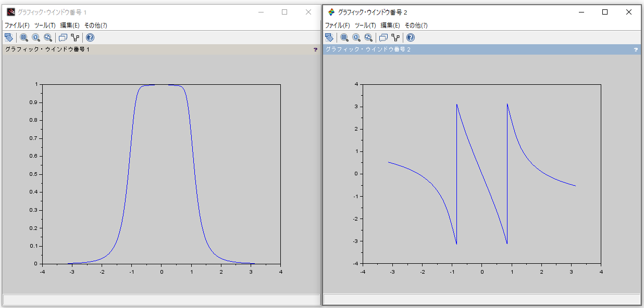Click the グラフィック・ウインドウ番号 2 info bar label
This screenshot has width=644, height=308.
368,49
